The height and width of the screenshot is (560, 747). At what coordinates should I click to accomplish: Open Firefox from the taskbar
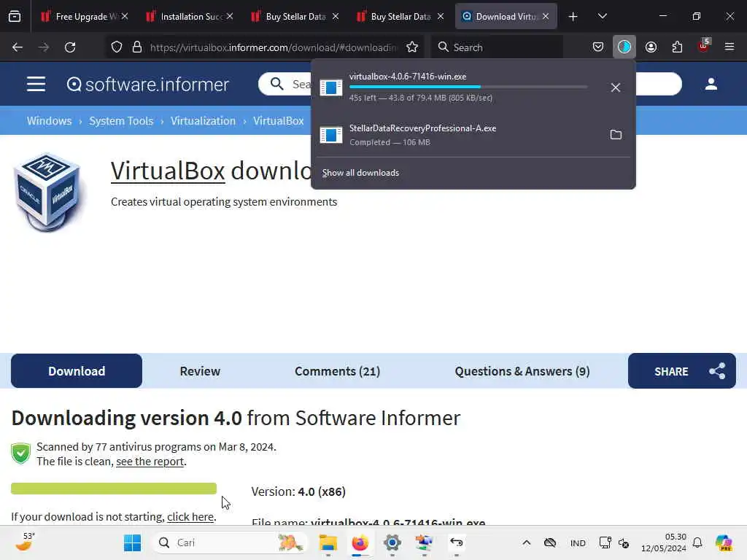click(x=360, y=542)
